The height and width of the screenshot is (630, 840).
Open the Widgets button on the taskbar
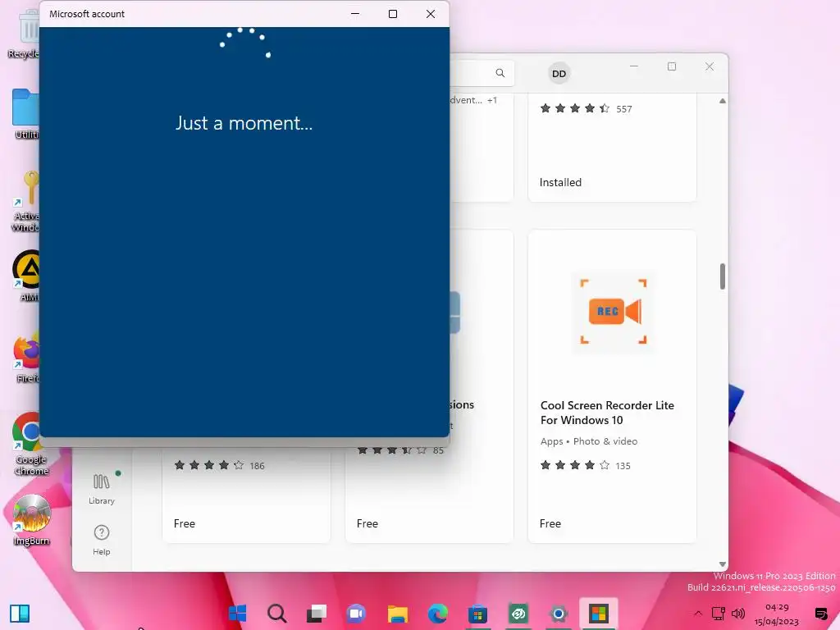[x=20, y=613]
